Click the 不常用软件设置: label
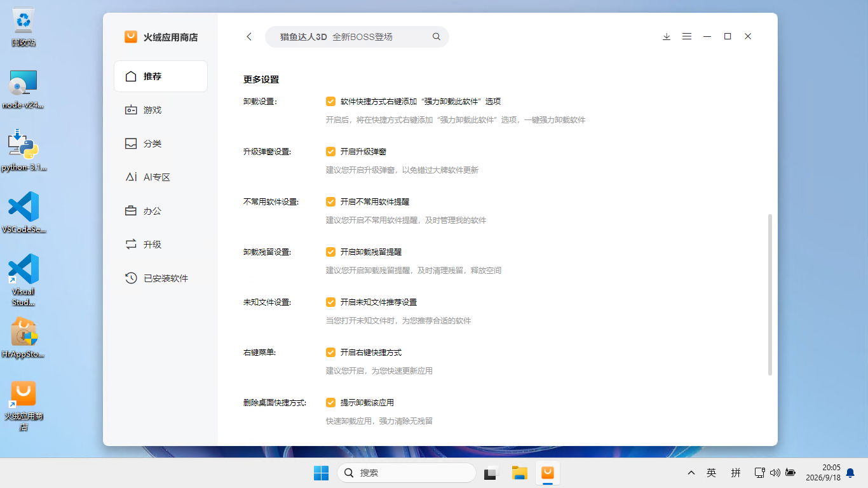 coord(271,202)
